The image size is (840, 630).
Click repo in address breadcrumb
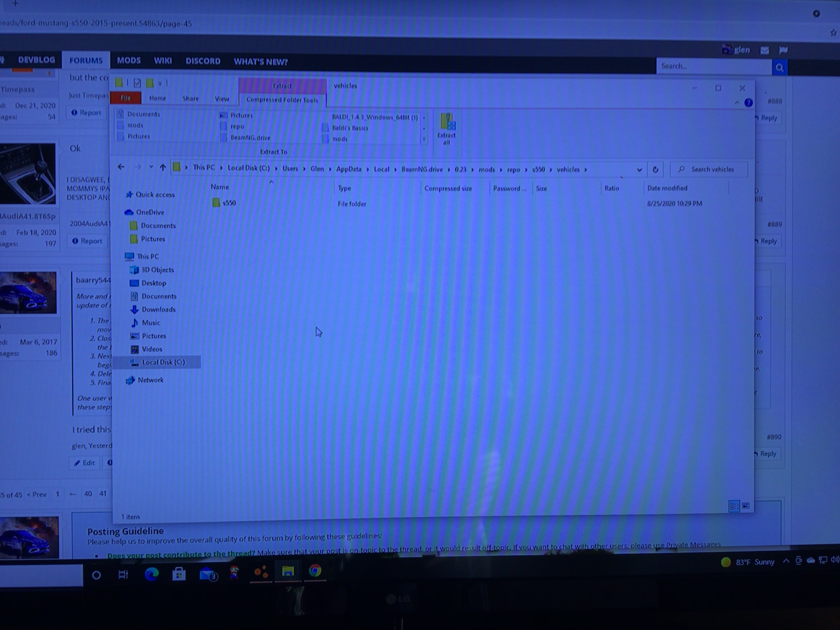tap(513, 170)
